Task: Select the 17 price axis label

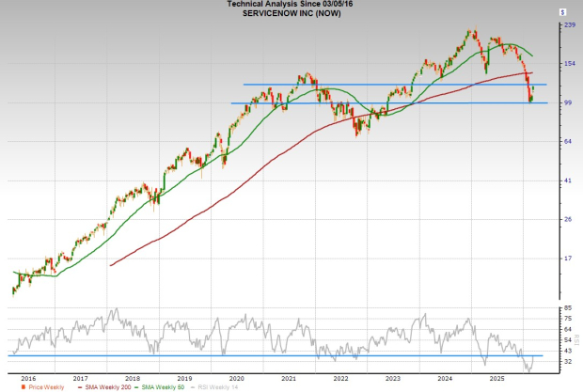Action: pos(567,259)
